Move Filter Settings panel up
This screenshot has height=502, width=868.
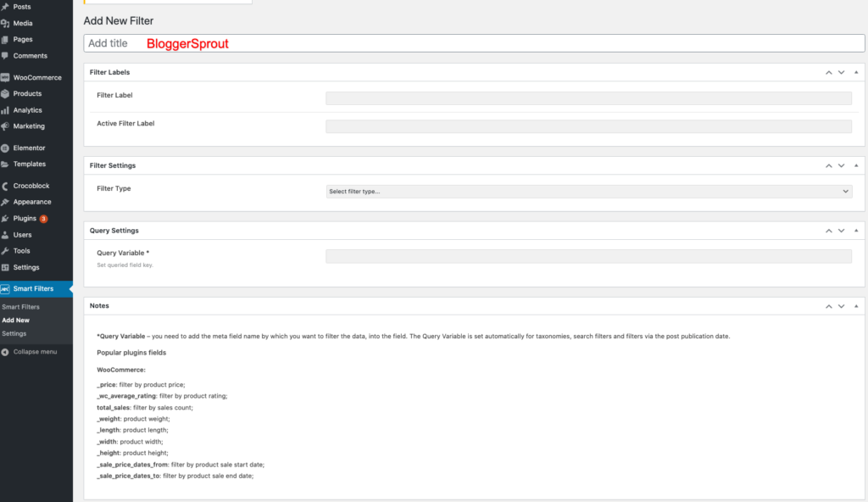click(x=829, y=165)
